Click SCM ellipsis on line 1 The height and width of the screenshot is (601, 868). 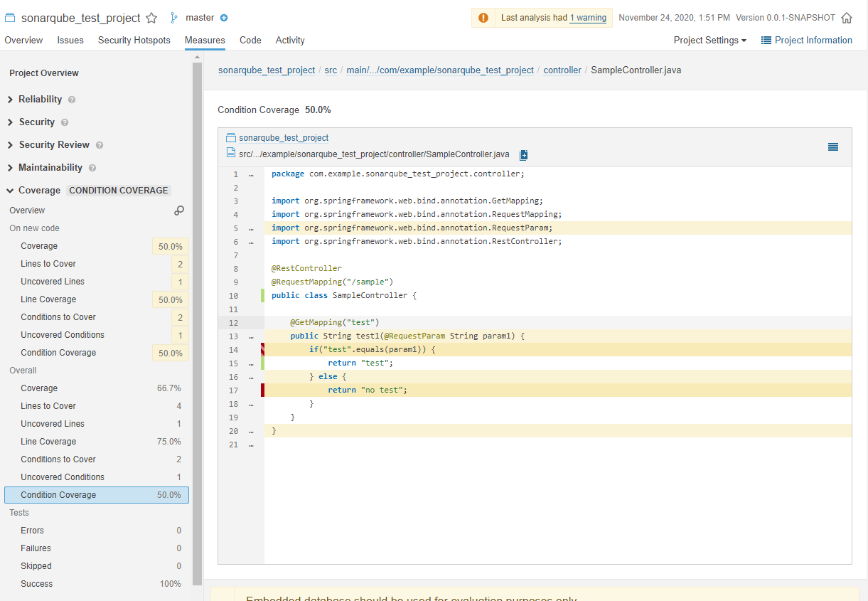[251, 174]
